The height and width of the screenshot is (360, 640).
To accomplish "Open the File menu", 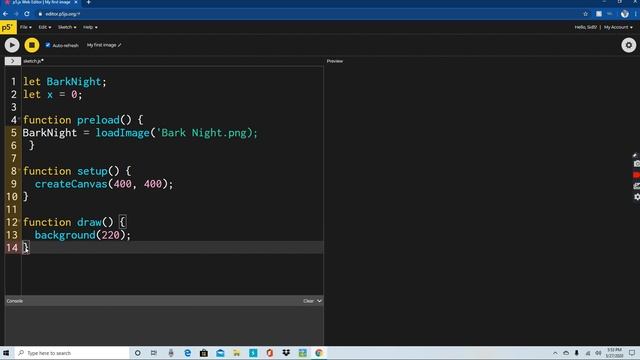I will [x=26, y=27].
